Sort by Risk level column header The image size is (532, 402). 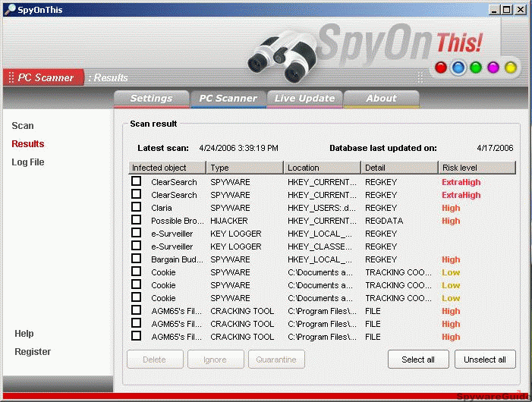click(x=477, y=168)
